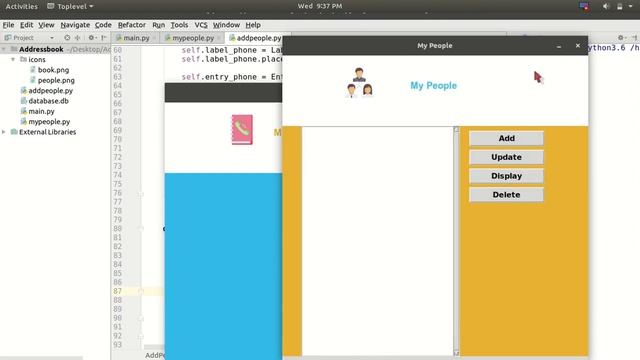Viewport: 640px width, 360px height.
Task: Click the people group icon in My People
Action: 359,82
